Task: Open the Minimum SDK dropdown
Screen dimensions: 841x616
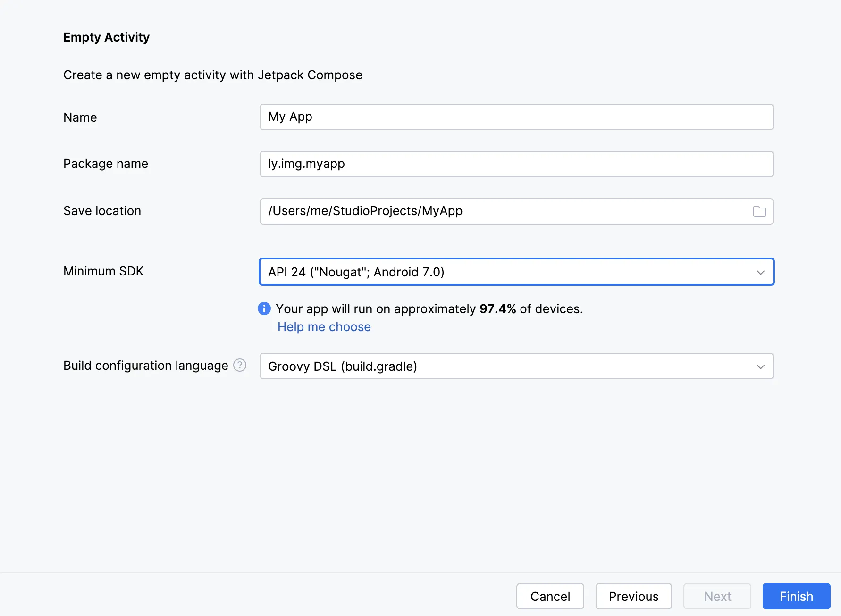Action: pyautogui.click(x=516, y=272)
